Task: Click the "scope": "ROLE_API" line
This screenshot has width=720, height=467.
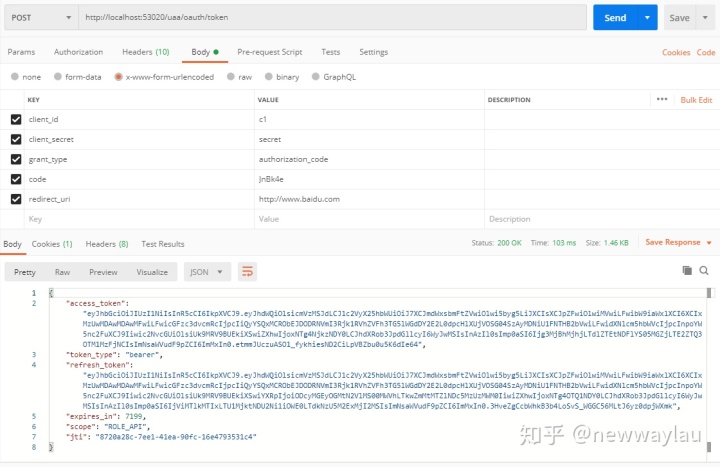Action: point(108,427)
